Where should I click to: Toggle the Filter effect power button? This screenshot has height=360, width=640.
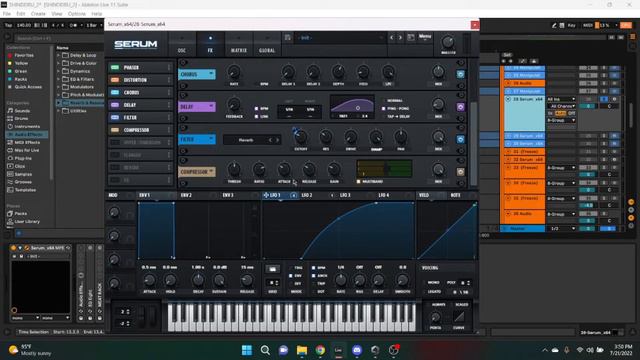(x=460, y=139)
